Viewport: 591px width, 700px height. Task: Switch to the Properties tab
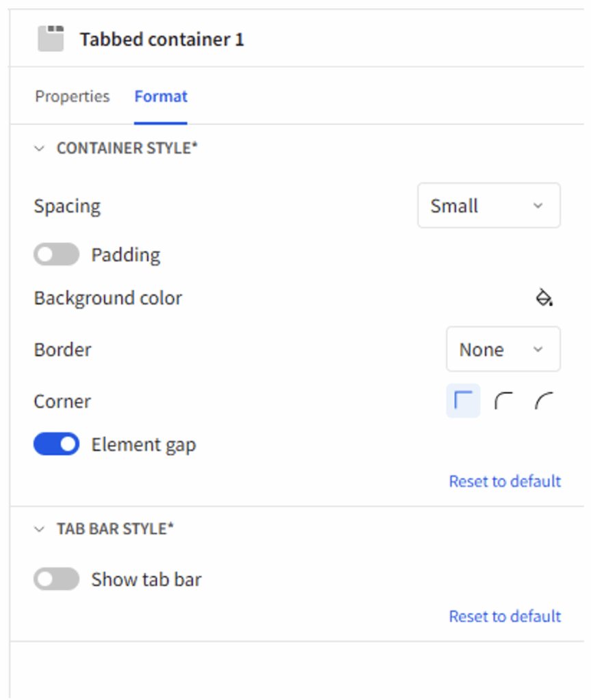pos(72,96)
